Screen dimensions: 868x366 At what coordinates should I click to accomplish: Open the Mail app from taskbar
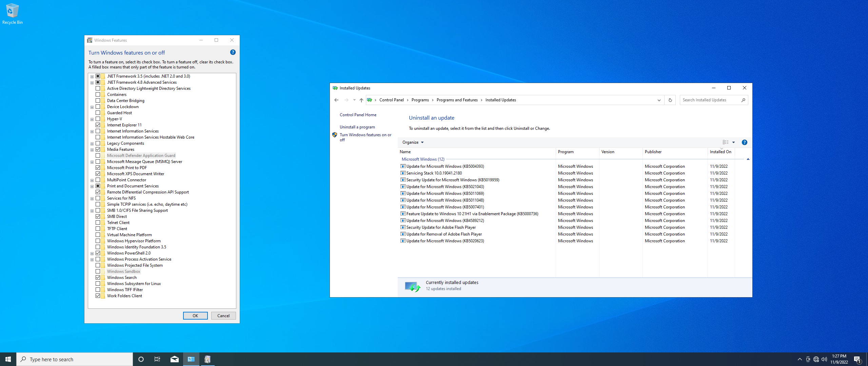tap(175, 359)
